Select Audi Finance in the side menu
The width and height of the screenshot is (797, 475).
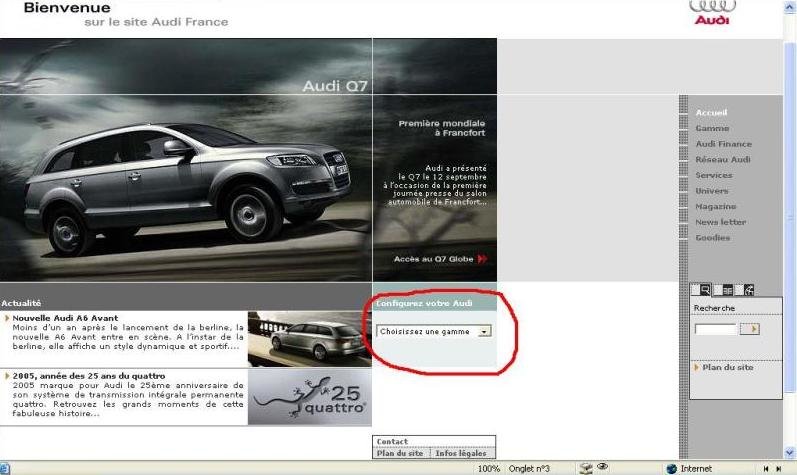pos(723,144)
